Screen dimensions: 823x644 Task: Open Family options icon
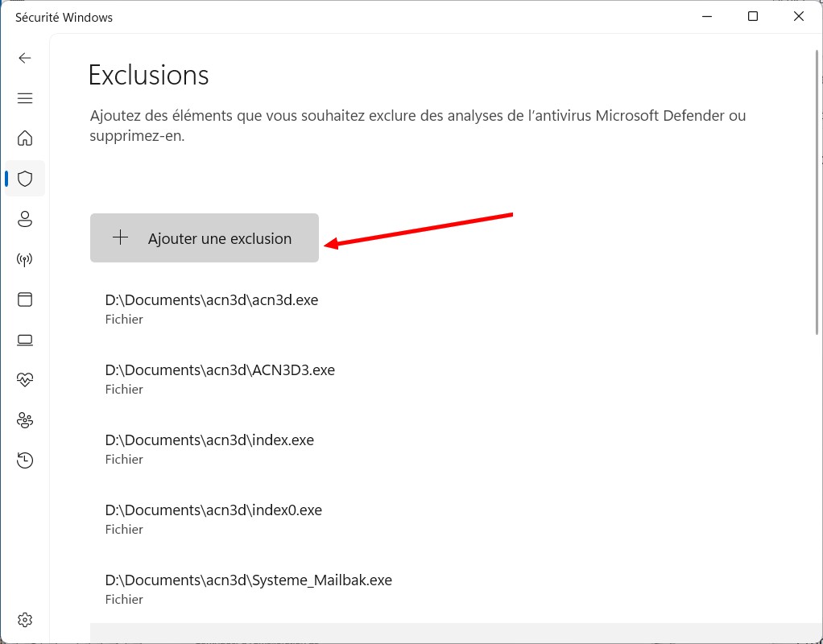25,420
